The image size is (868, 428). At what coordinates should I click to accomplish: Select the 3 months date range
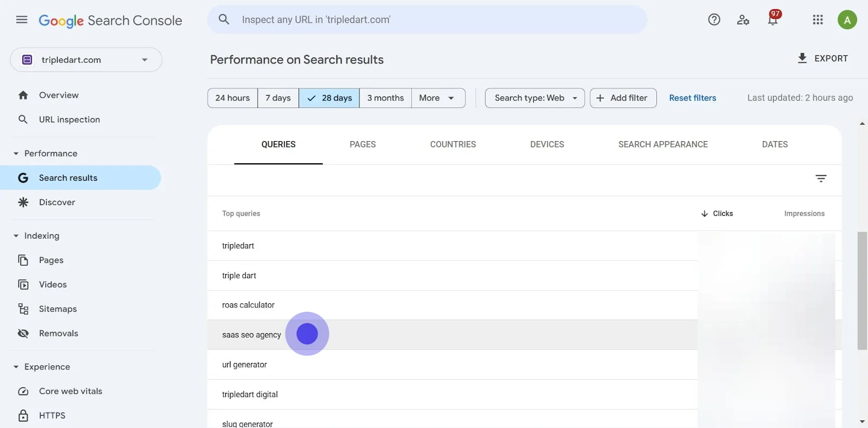[x=385, y=98]
